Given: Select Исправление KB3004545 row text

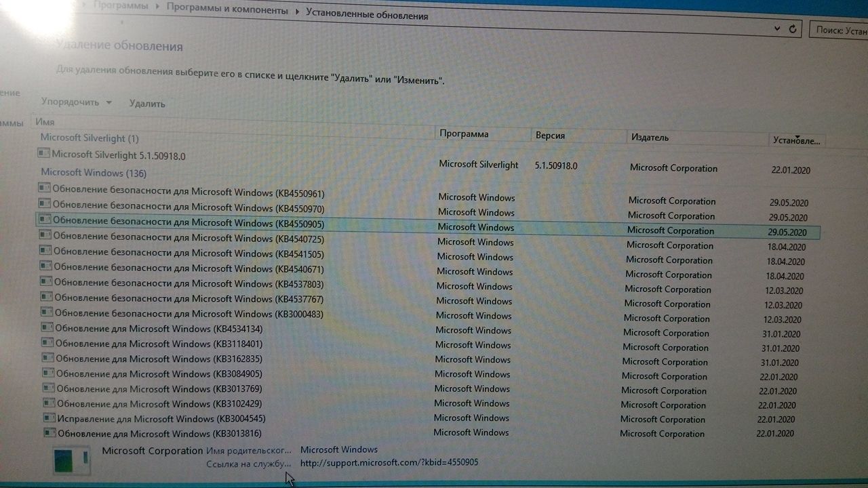Looking at the screenshot, I should 161,418.
